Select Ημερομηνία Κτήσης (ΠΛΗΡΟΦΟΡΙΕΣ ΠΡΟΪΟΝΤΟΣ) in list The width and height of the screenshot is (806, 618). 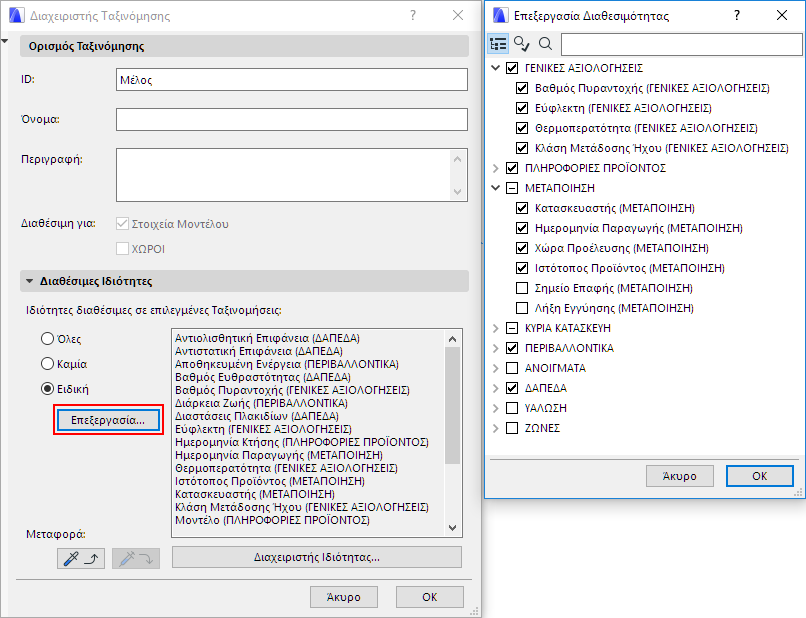302,442
